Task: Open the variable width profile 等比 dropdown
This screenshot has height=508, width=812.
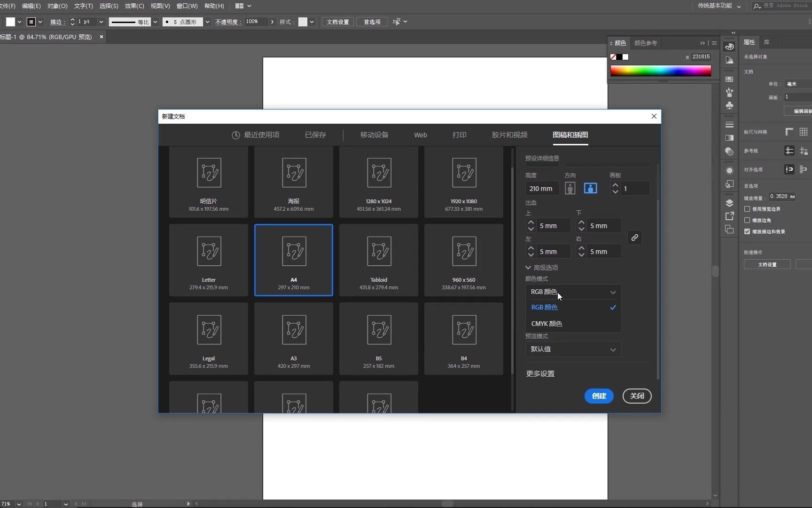Action: [x=155, y=22]
